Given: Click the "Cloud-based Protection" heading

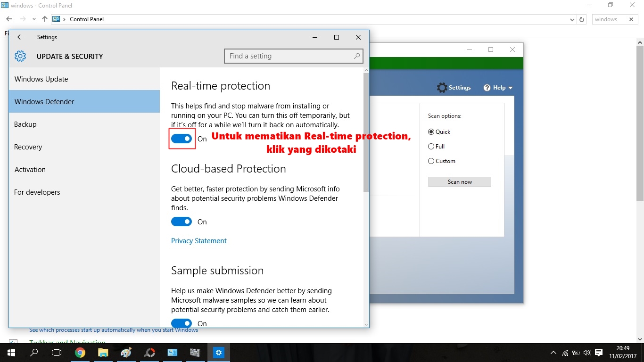Looking at the screenshot, I should (229, 169).
